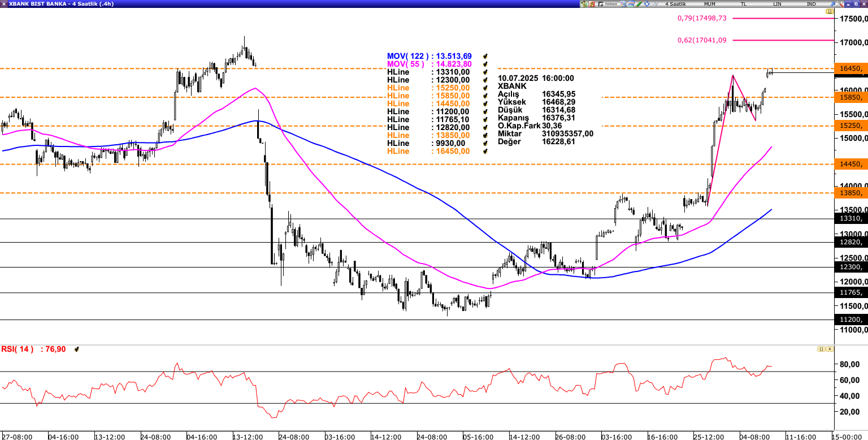This screenshot has height=440, width=868.
Task: Click the black 12300 price axis tag
Action: [x=852, y=267]
